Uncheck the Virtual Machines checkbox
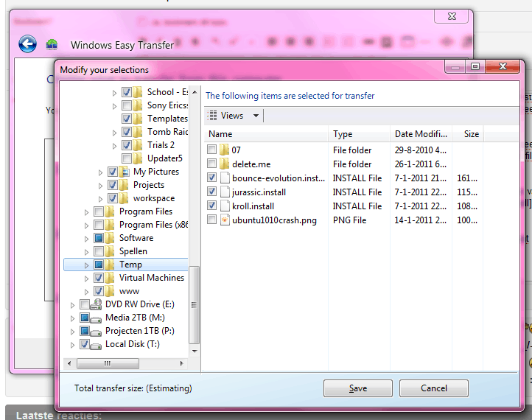532x420 pixels. tap(99, 278)
